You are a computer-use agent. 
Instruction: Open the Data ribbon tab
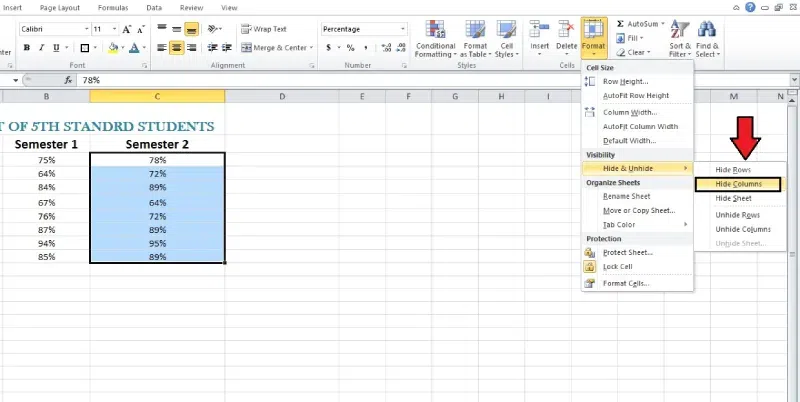(154, 8)
